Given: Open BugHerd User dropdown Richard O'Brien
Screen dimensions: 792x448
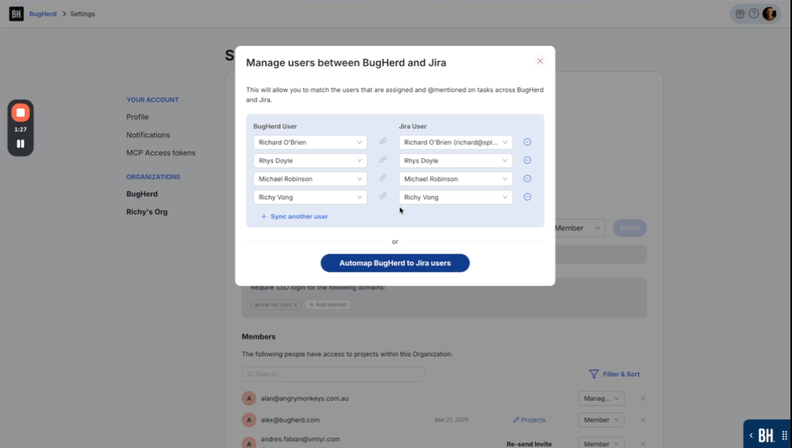Looking at the screenshot, I should click(x=310, y=142).
